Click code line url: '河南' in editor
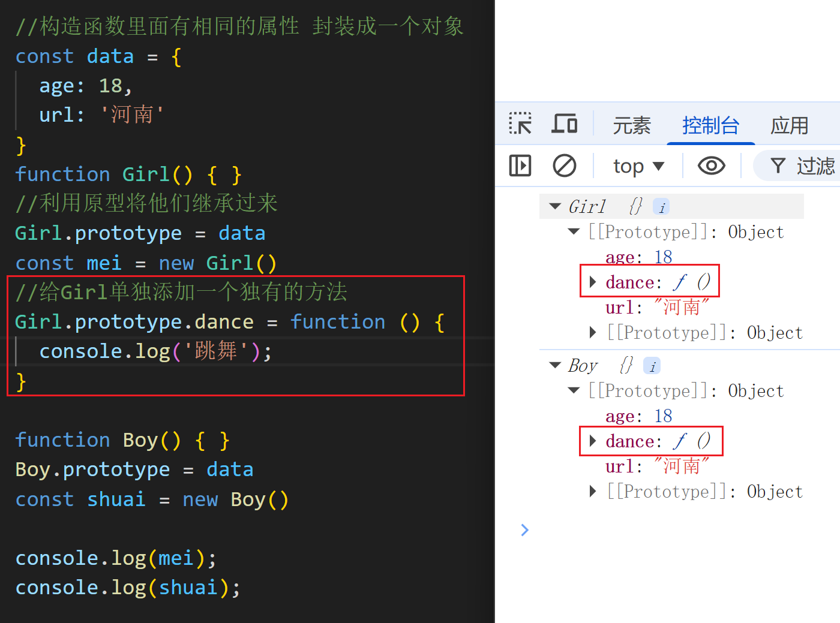The height and width of the screenshot is (623, 840). coord(101,115)
